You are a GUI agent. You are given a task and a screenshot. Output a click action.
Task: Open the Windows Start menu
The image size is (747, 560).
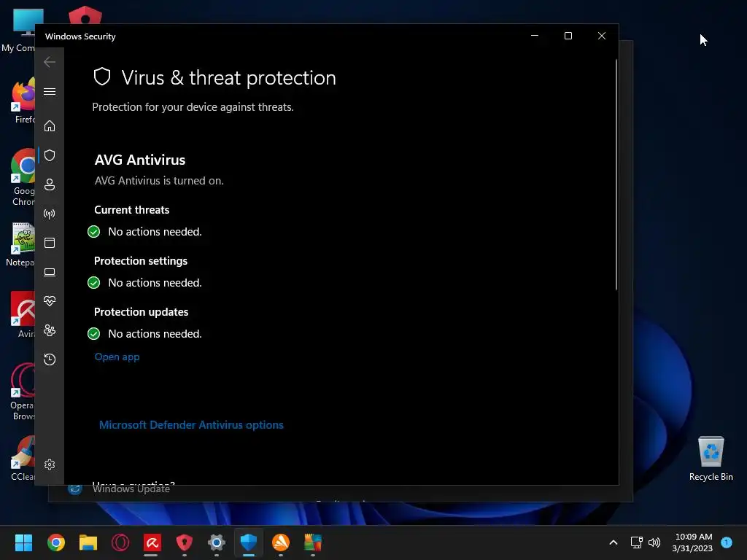[23, 542]
